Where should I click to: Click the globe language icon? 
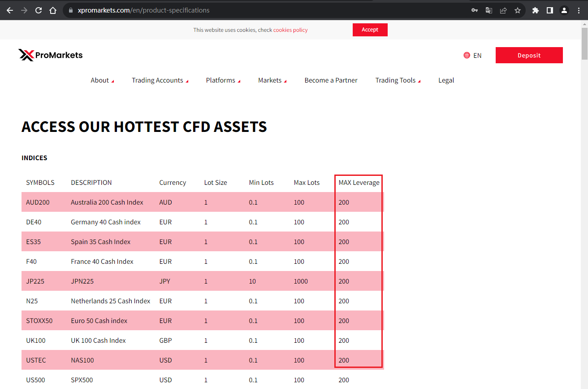coord(467,55)
